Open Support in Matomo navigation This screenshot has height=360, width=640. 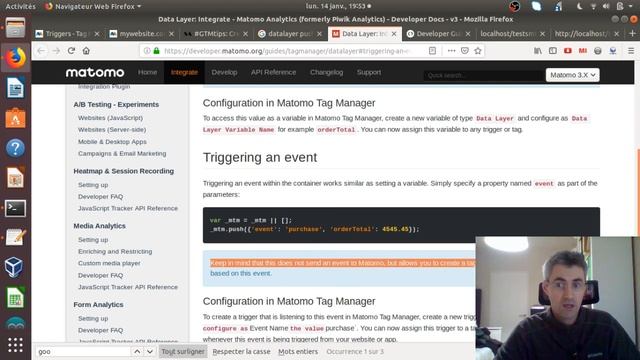369,72
